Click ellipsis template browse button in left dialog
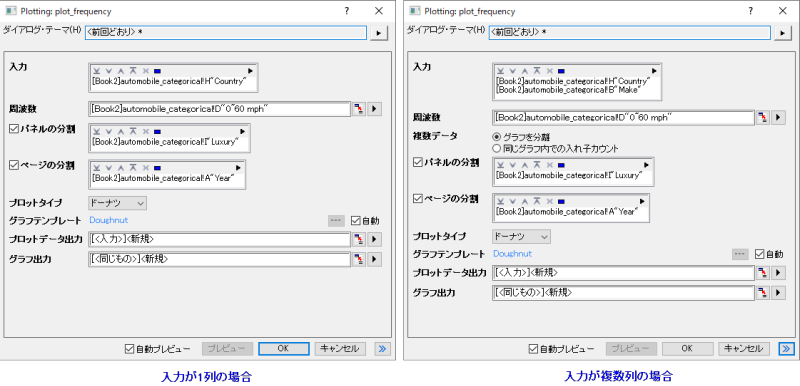 pos(335,221)
